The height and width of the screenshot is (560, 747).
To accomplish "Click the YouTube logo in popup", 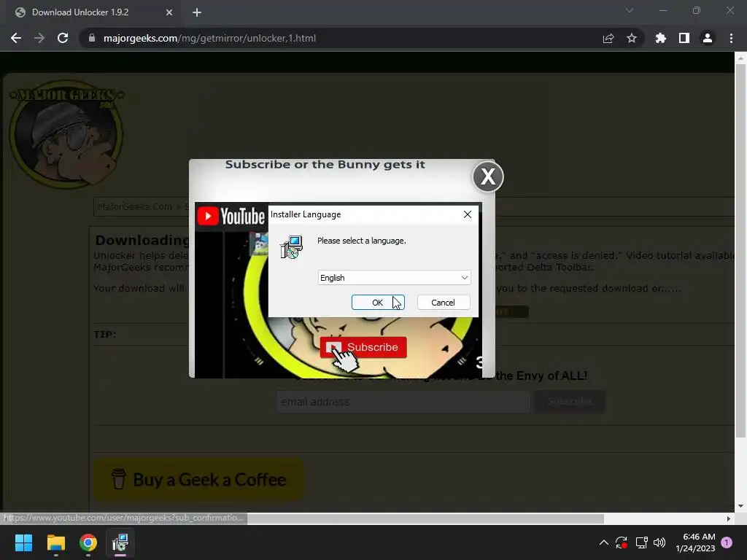I will [x=231, y=216].
